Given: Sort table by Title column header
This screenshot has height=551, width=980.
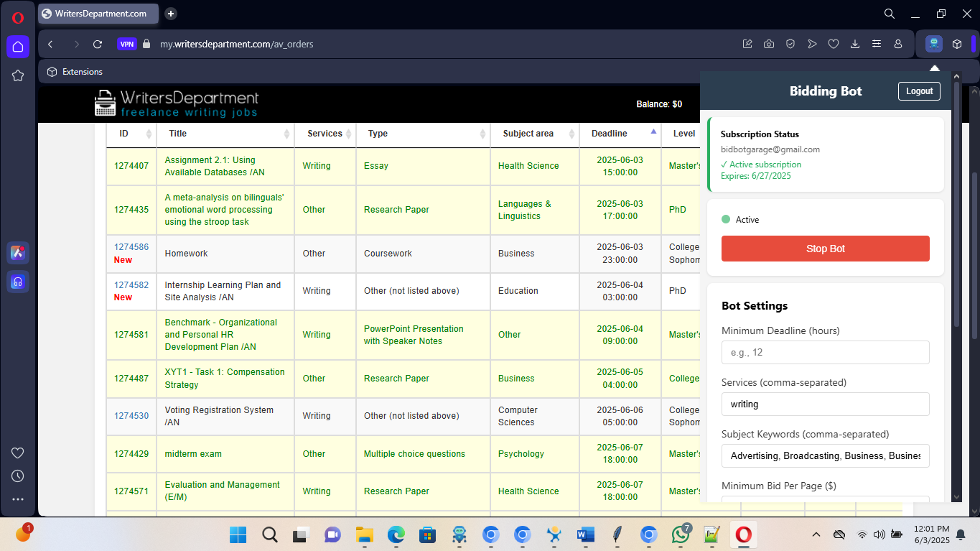Looking at the screenshot, I should pyautogui.click(x=225, y=134).
